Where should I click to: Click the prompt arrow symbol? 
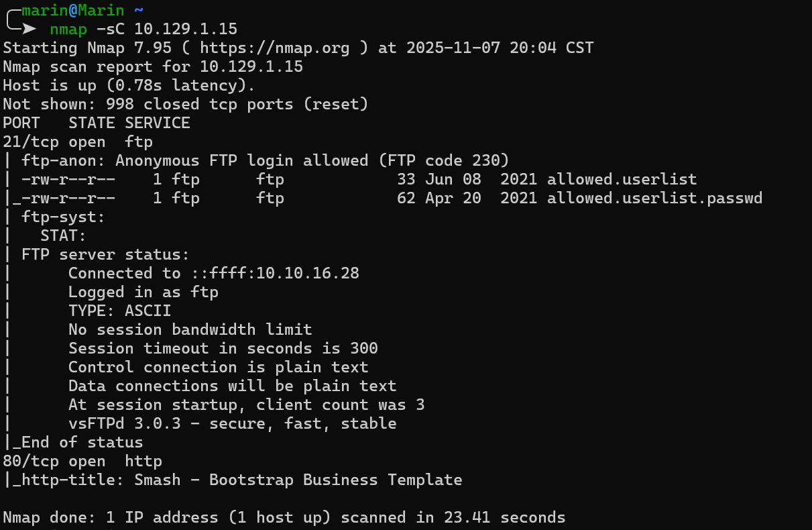click(28, 29)
